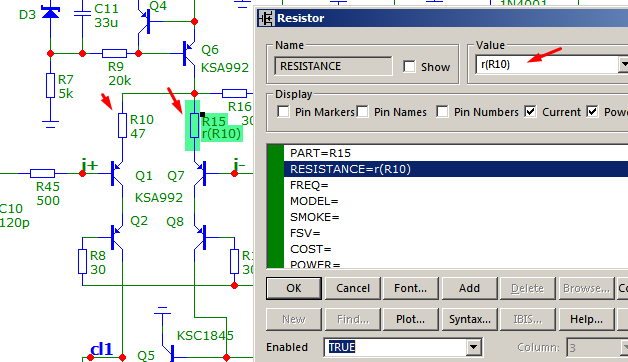This screenshot has height=362, width=628.
Task: Click the 120p value of C10
Action: [14, 222]
